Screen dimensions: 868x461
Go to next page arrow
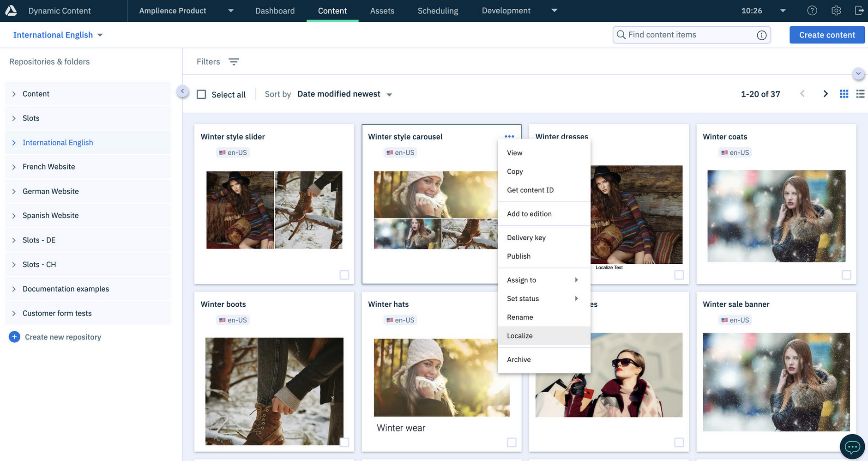pyautogui.click(x=826, y=94)
